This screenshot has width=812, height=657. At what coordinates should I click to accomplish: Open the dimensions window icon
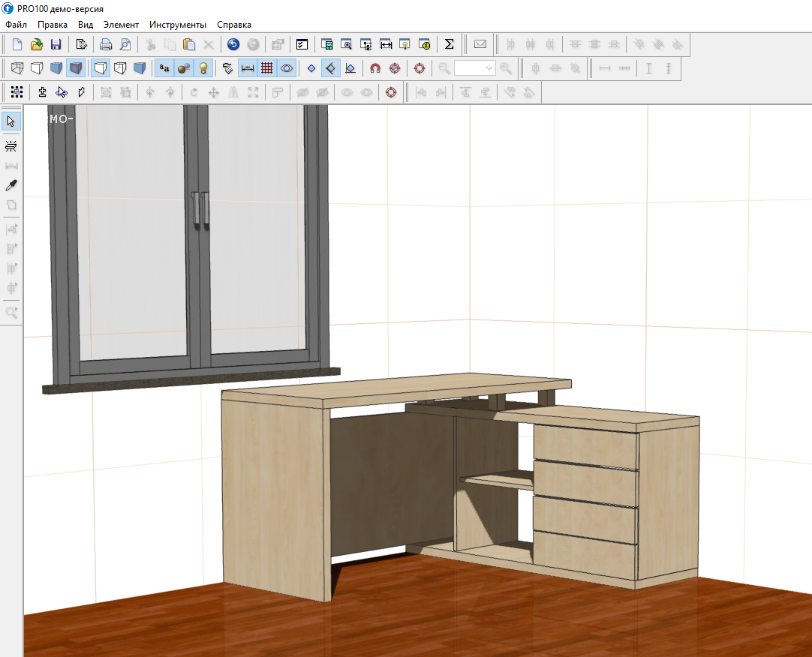386,44
